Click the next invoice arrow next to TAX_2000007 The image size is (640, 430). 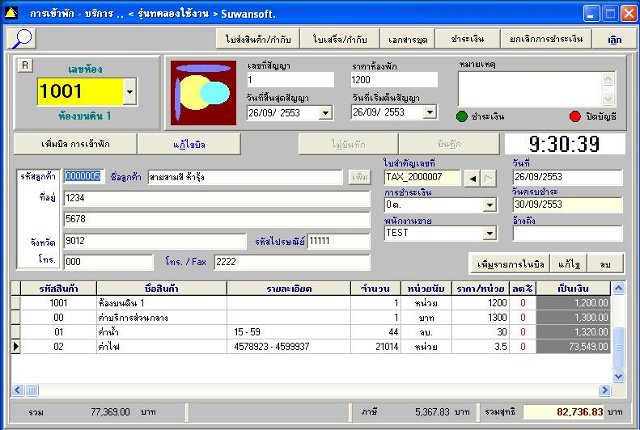click(489, 177)
